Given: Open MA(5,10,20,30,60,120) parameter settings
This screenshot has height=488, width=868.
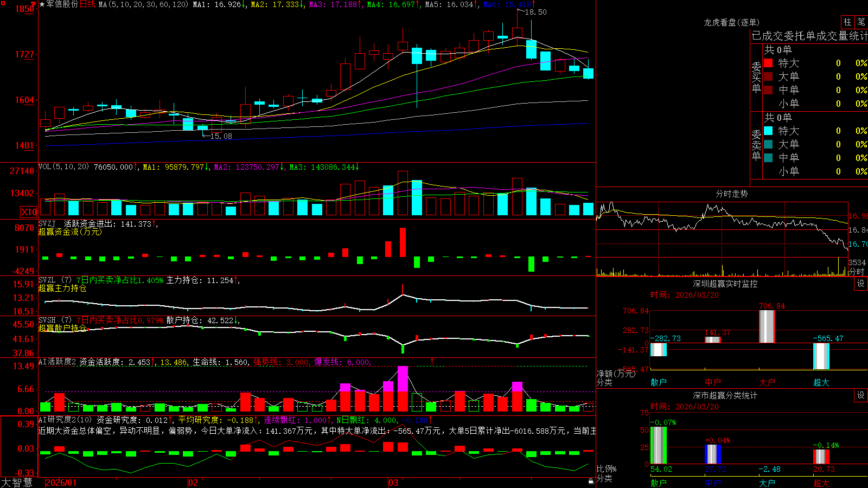Looking at the screenshot, I should (x=143, y=4).
